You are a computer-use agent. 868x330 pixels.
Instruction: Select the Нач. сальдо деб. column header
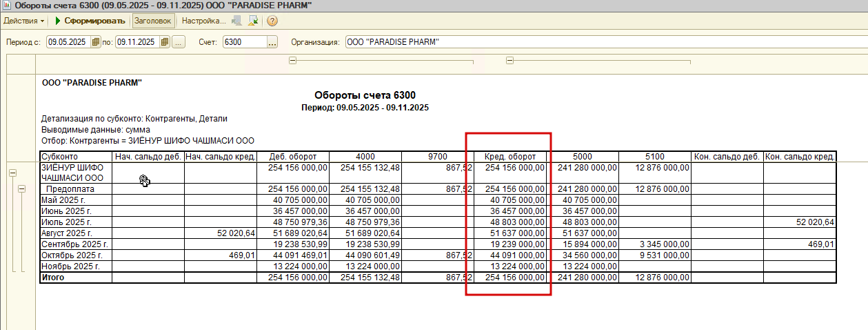tap(148, 156)
